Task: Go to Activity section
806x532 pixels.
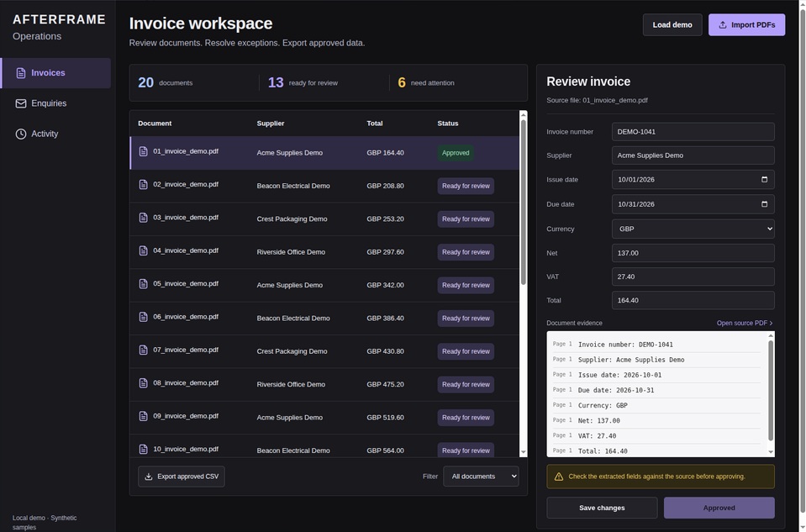Action: pyautogui.click(x=55, y=134)
